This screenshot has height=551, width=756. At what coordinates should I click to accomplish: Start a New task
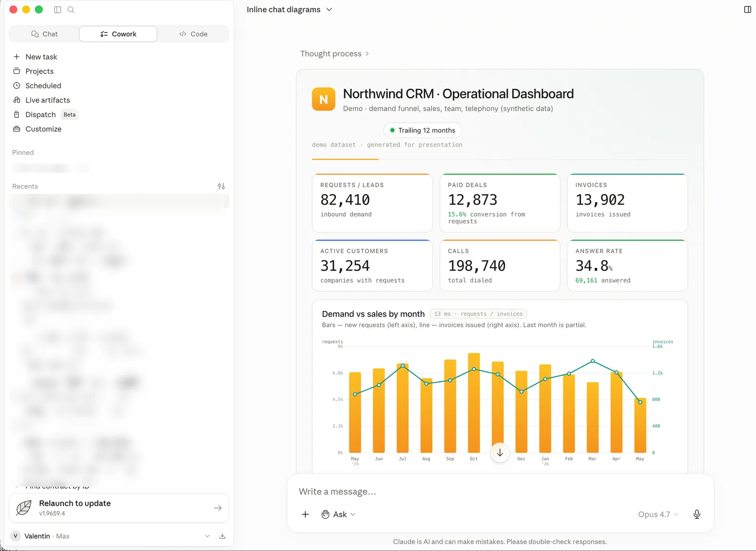point(41,57)
